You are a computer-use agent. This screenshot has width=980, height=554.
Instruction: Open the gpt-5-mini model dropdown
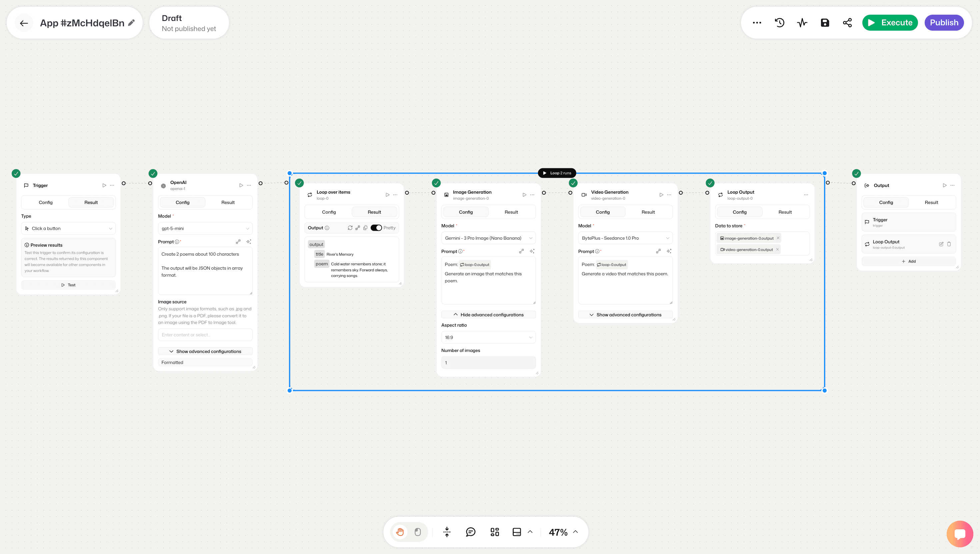(x=205, y=229)
